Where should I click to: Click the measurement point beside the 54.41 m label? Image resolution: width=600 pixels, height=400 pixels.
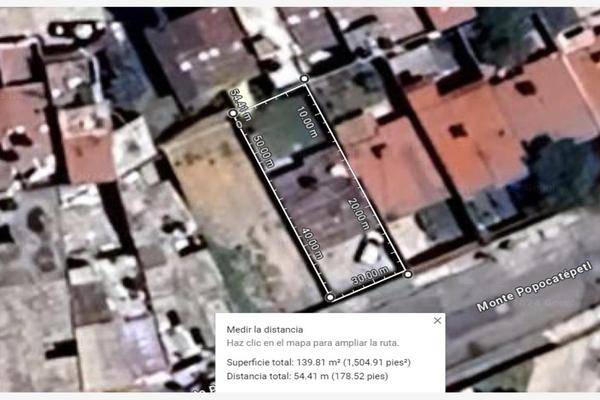[234, 114]
